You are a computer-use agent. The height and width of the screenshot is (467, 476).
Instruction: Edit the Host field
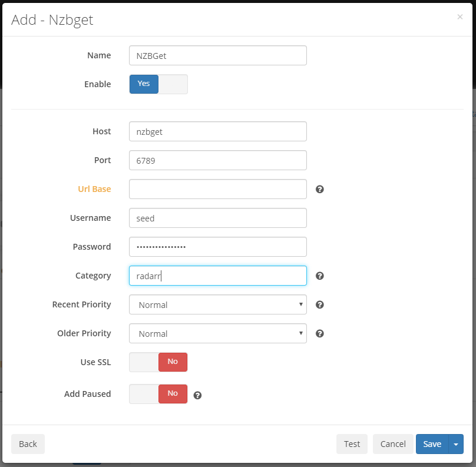click(x=217, y=131)
